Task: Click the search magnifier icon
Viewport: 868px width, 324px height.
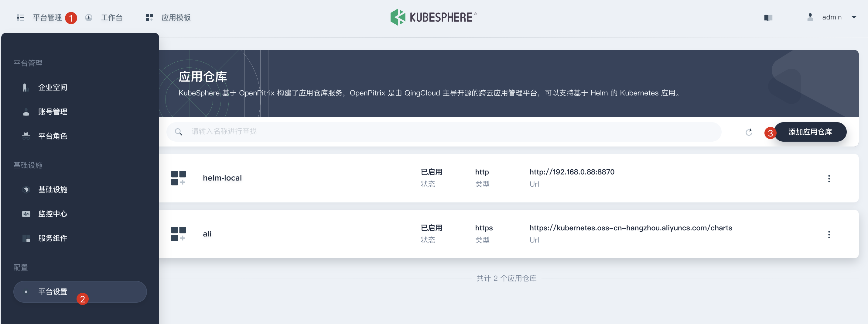Action: 179,132
